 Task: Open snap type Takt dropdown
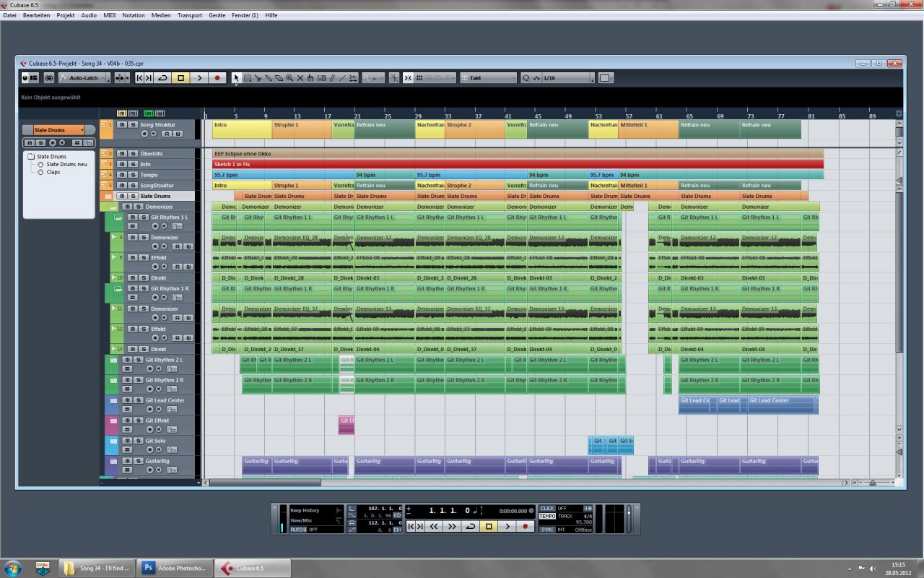tap(489, 78)
